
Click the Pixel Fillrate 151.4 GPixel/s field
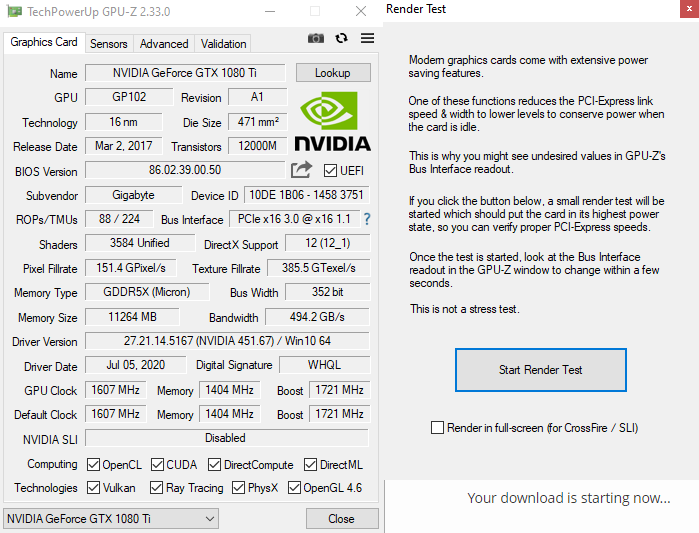pyautogui.click(x=131, y=268)
